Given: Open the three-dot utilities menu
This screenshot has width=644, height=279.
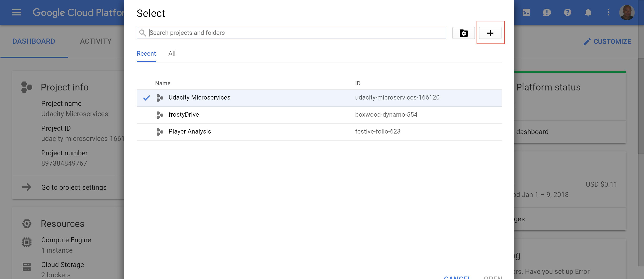Looking at the screenshot, I should (609, 12).
